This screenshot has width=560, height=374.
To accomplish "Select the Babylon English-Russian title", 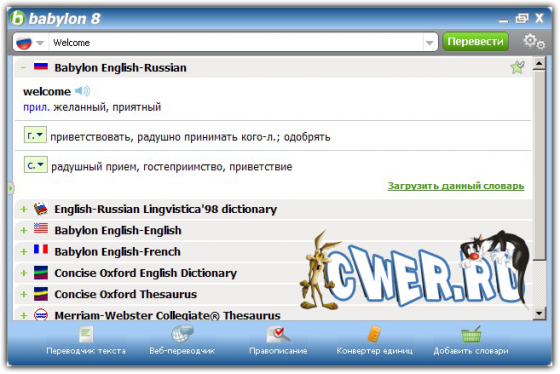I will tap(120, 68).
